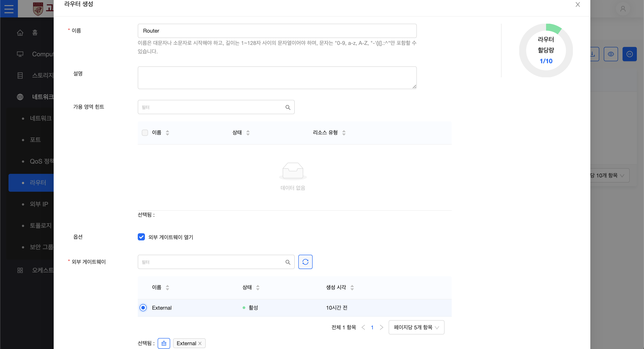
Task: Go to the next page of gateways
Action: 381,327
